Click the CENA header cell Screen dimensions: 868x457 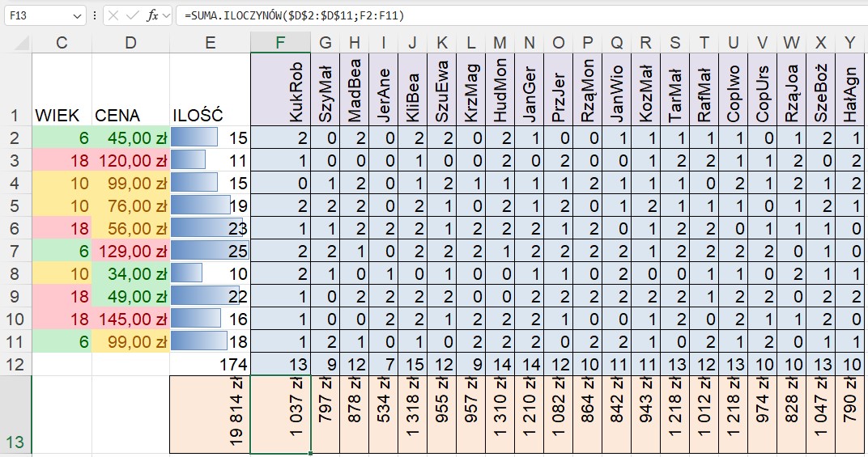point(130,116)
